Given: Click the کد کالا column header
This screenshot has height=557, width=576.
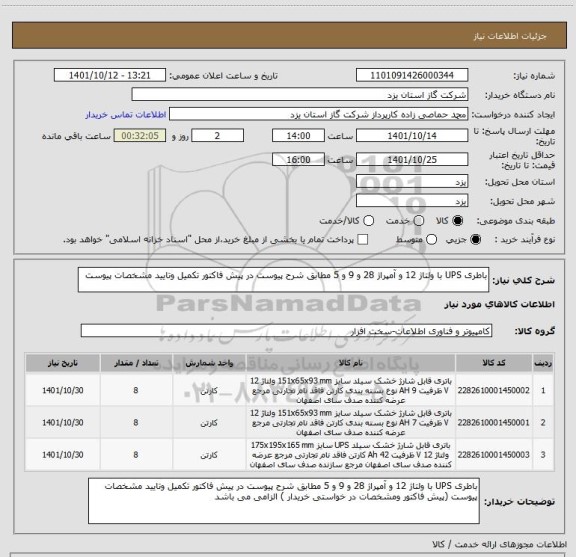Looking at the screenshot, I should point(493,363).
